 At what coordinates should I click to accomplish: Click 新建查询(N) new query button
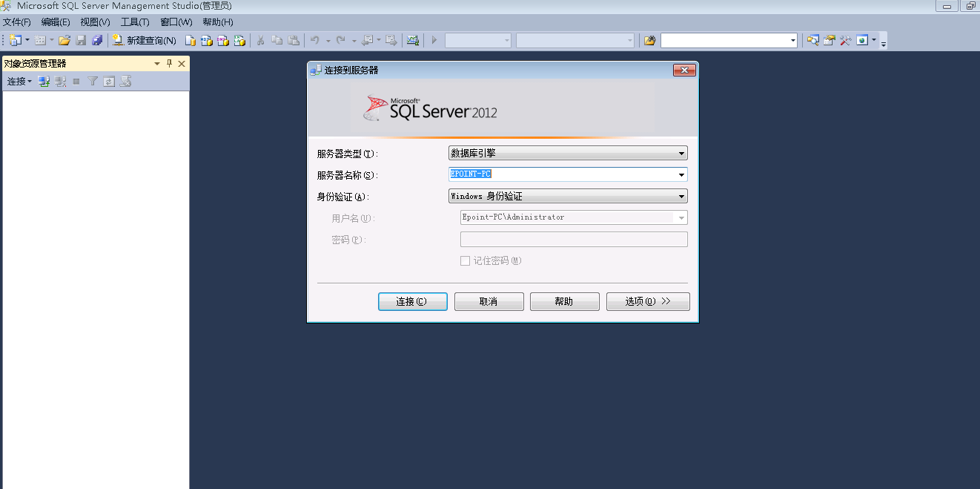coord(145,40)
